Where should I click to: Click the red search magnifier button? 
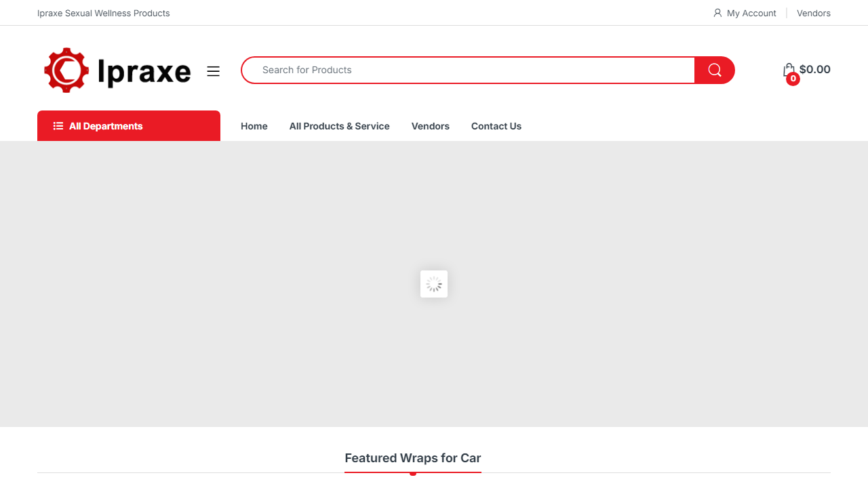tap(715, 70)
